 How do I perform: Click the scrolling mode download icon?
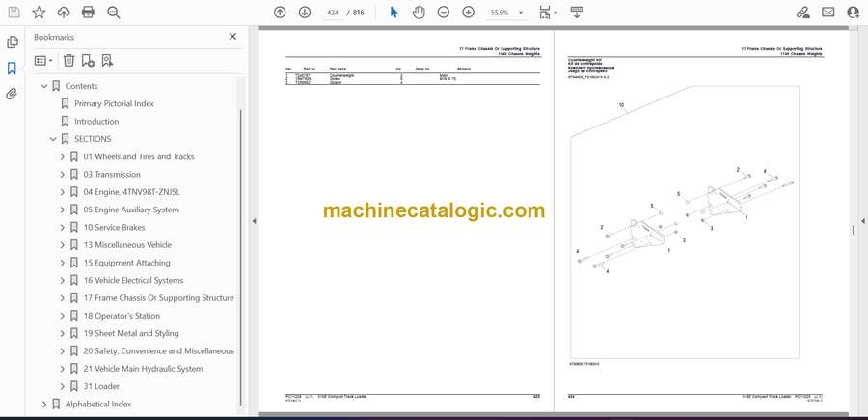577,13
